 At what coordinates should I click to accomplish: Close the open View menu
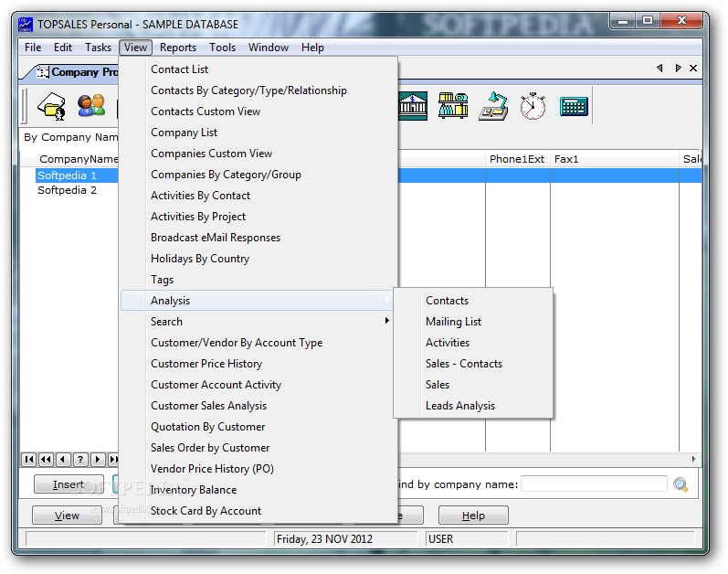(x=135, y=48)
